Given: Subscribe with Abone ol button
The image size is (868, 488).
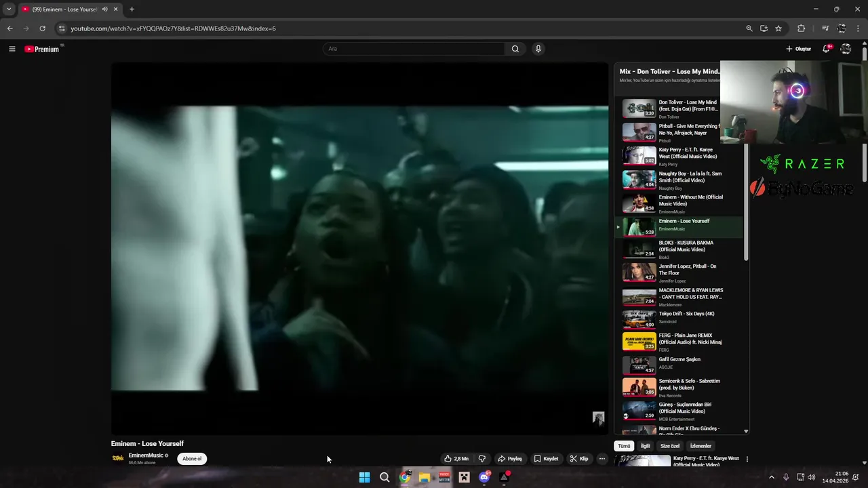Looking at the screenshot, I should click(192, 459).
